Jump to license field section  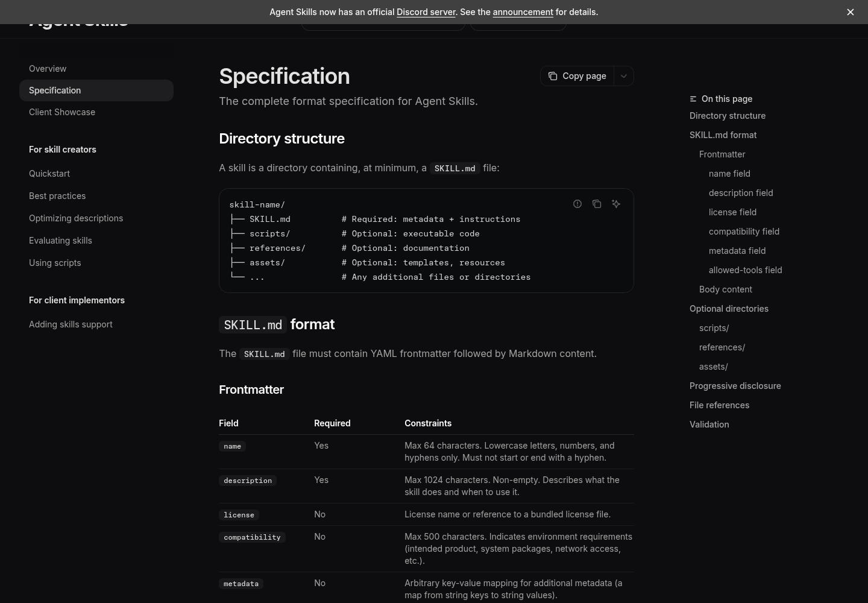click(x=732, y=212)
